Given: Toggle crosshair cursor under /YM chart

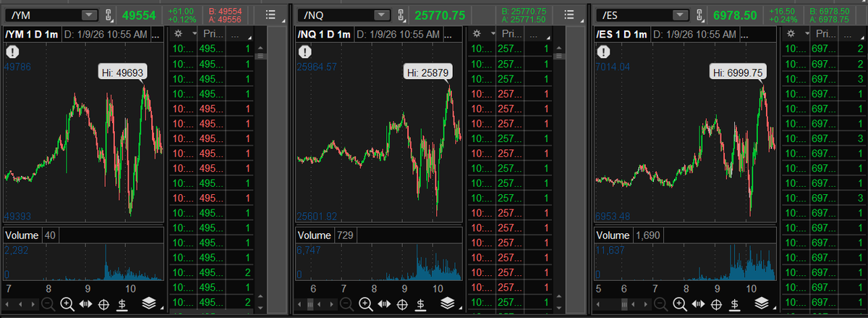Looking at the screenshot, I should tap(103, 304).
